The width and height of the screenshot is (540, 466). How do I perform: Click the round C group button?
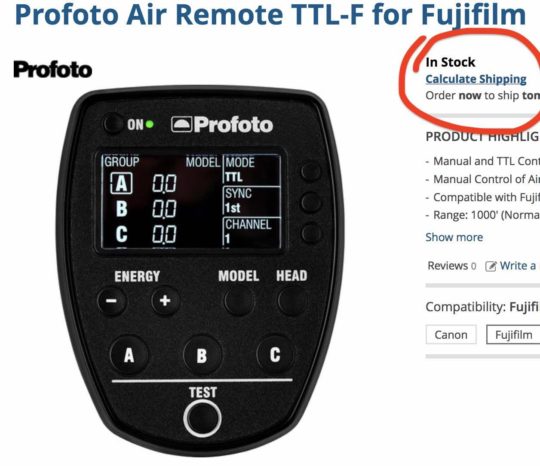click(275, 355)
